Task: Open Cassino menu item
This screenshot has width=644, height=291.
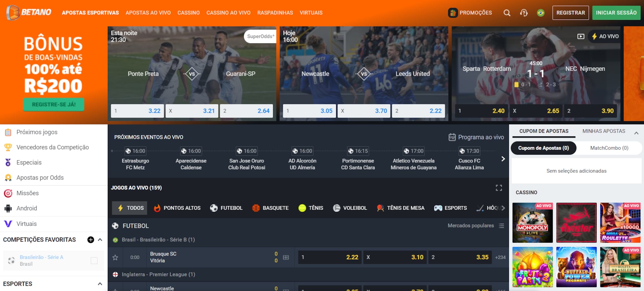Action: tap(189, 13)
